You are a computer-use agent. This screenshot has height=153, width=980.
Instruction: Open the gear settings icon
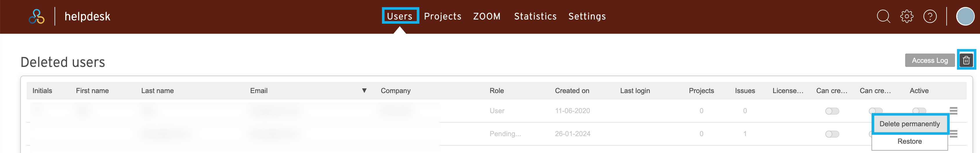907,16
